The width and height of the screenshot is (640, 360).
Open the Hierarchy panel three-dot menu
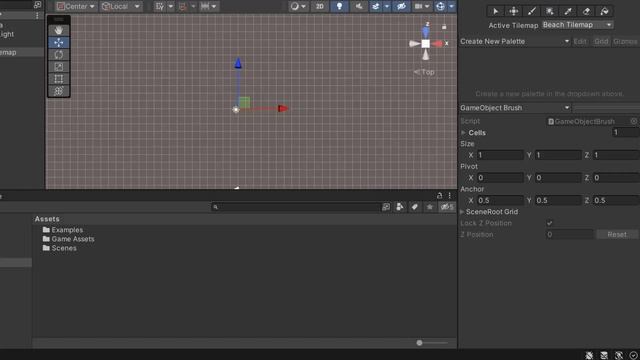37,16
